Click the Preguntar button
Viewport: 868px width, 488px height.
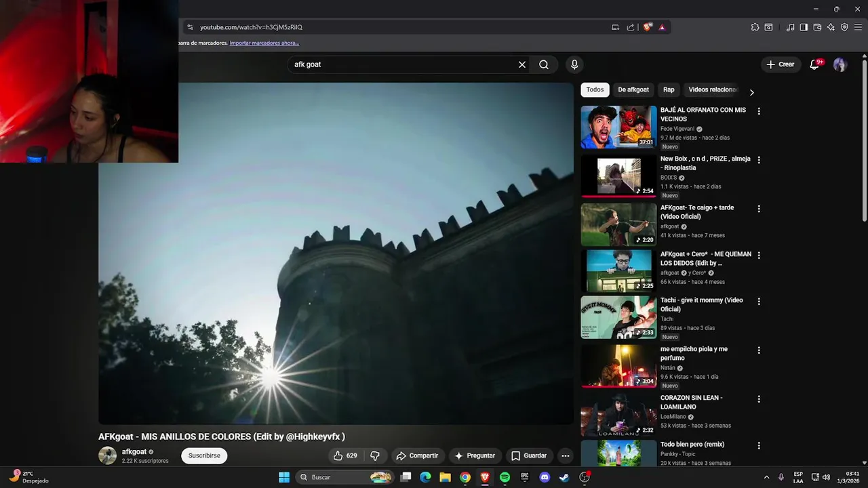click(475, 455)
